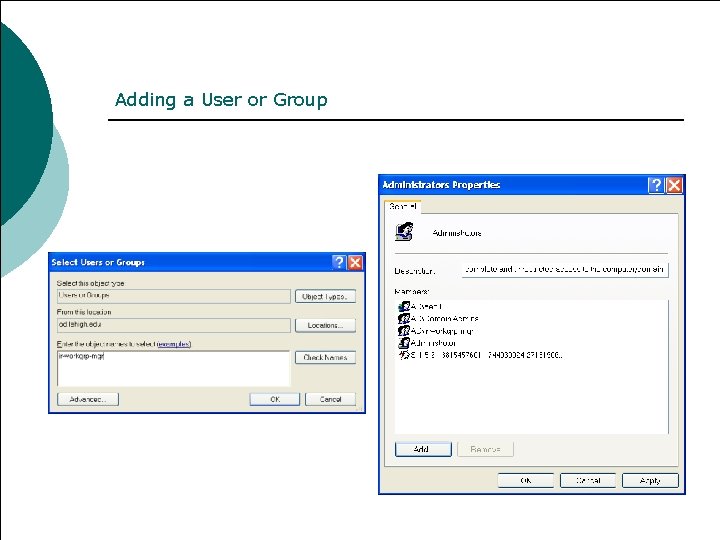Click the Check Names button
Image resolution: width=720 pixels, height=540 pixels.
325,357
